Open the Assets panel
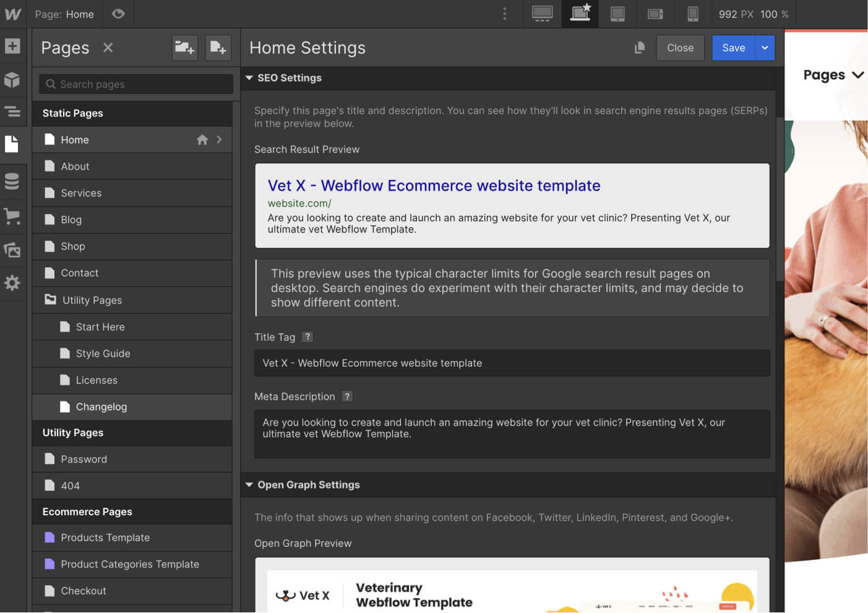 pyautogui.click(x=13, y=250)
